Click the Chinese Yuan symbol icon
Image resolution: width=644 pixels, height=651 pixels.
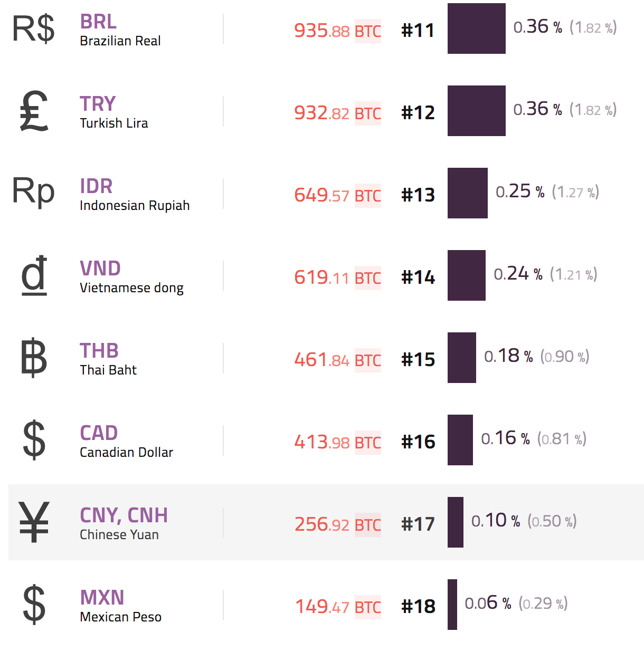click(x=34, y=522)
